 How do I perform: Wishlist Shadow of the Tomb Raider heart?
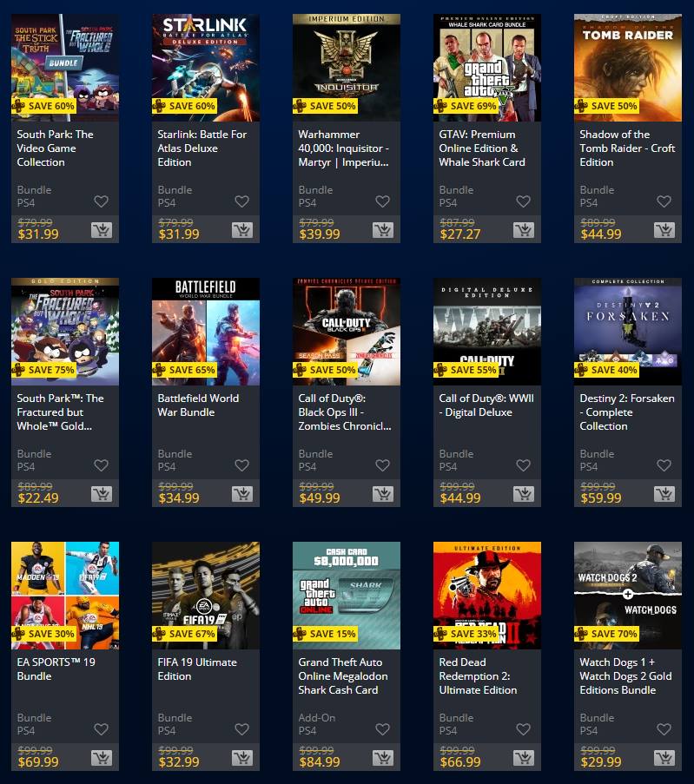[x=664, y=201]
